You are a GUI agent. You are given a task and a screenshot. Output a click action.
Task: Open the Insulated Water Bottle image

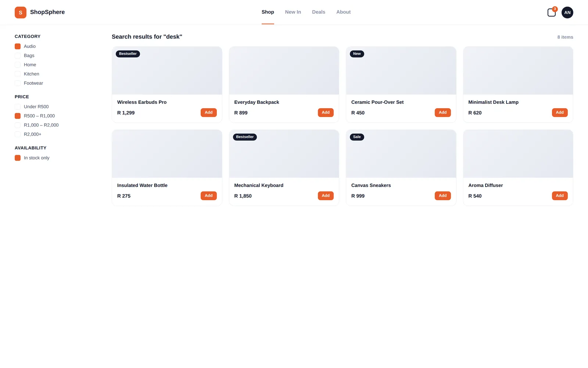pyautogui.click(x=167, y=154)
